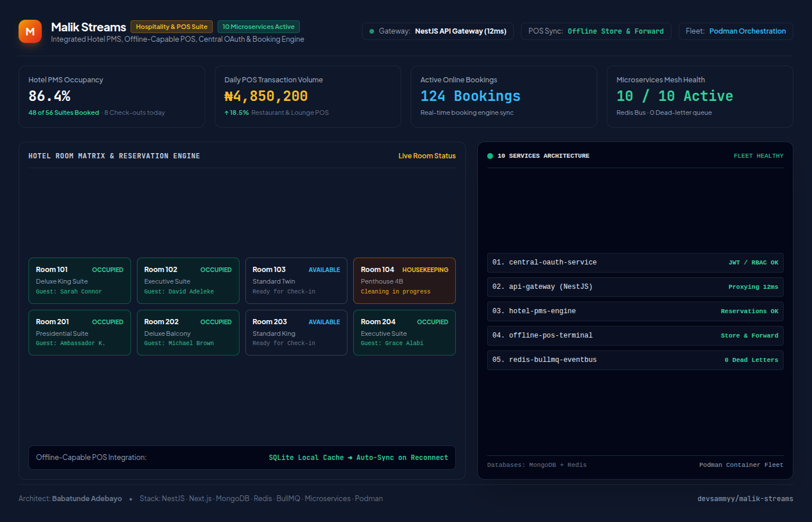Click the architect name Babatunde Adebayo
This screenshot has width=812, height=522.
point(87,499)
